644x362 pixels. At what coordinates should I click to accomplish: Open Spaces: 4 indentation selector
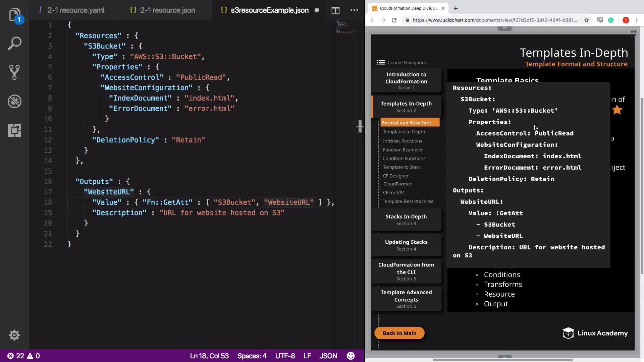(252, 356)
